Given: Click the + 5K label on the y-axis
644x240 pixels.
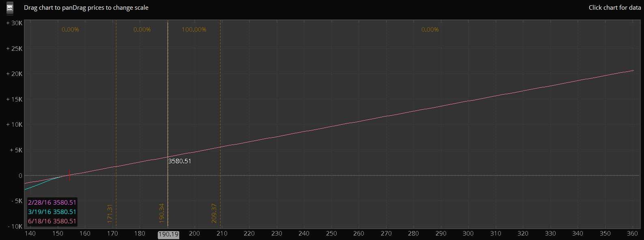Looking at the screenshot, I should click(16, 150).
